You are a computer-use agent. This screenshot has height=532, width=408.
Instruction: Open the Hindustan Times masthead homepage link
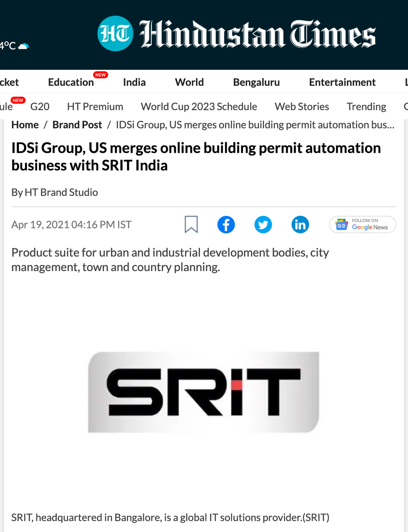coord(257,34)
